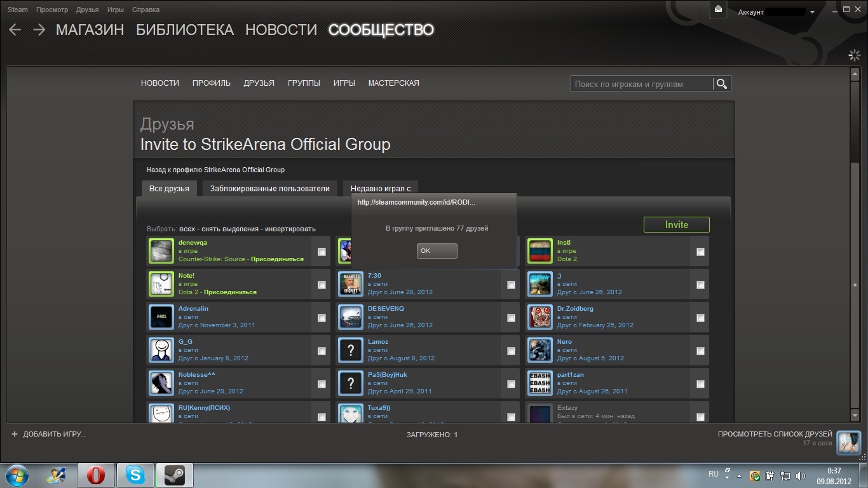Image resolution: width=868 pixels, height=488 pixels.
Task: Open the Steam menu
Action: 17,10
